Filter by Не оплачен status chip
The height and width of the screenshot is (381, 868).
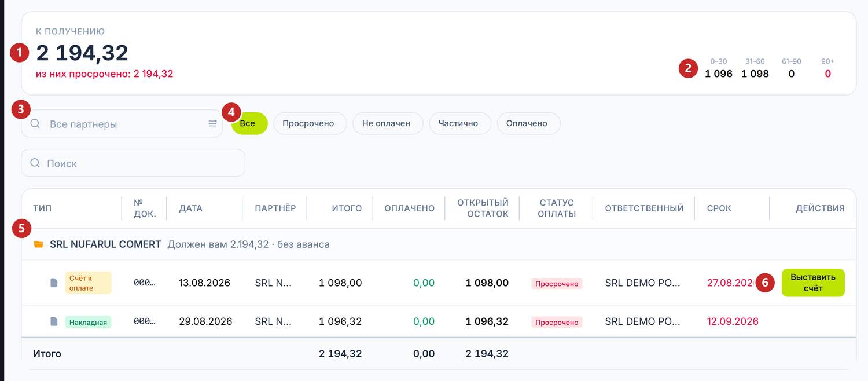388,123
